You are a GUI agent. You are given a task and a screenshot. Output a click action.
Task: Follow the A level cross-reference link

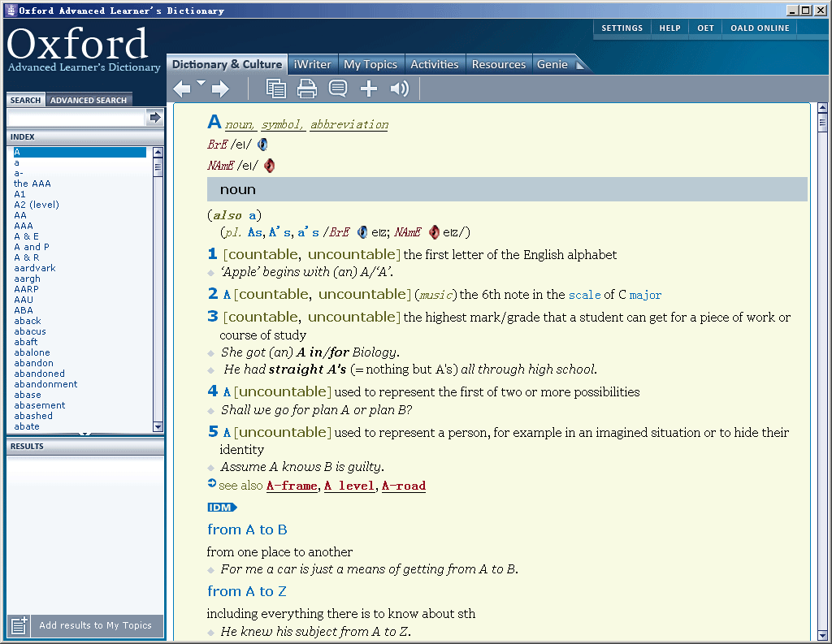coord(350,486)
